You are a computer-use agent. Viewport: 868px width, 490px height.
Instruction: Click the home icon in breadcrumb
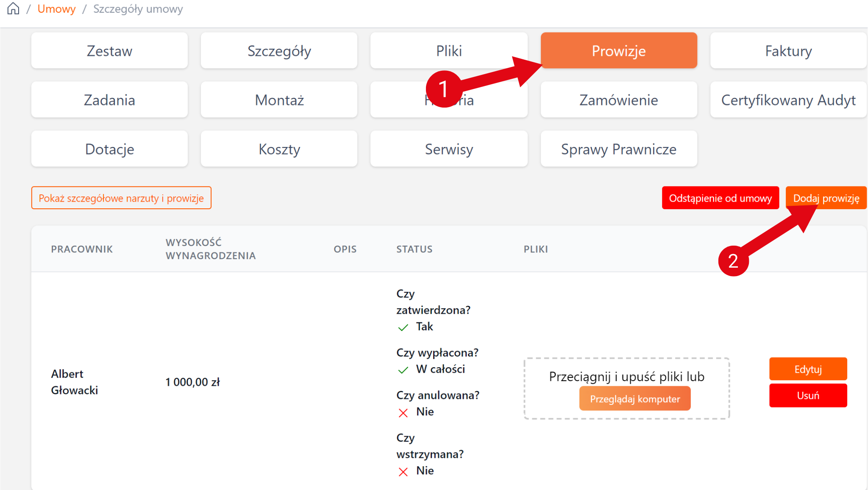pos(13,8)
